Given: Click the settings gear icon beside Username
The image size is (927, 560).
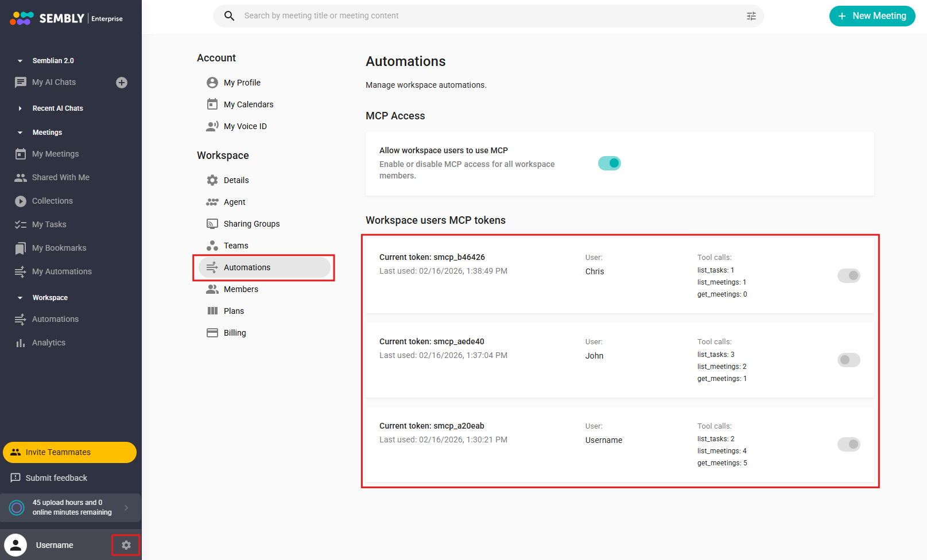Looking at the screenshot, I should point(126,545).
